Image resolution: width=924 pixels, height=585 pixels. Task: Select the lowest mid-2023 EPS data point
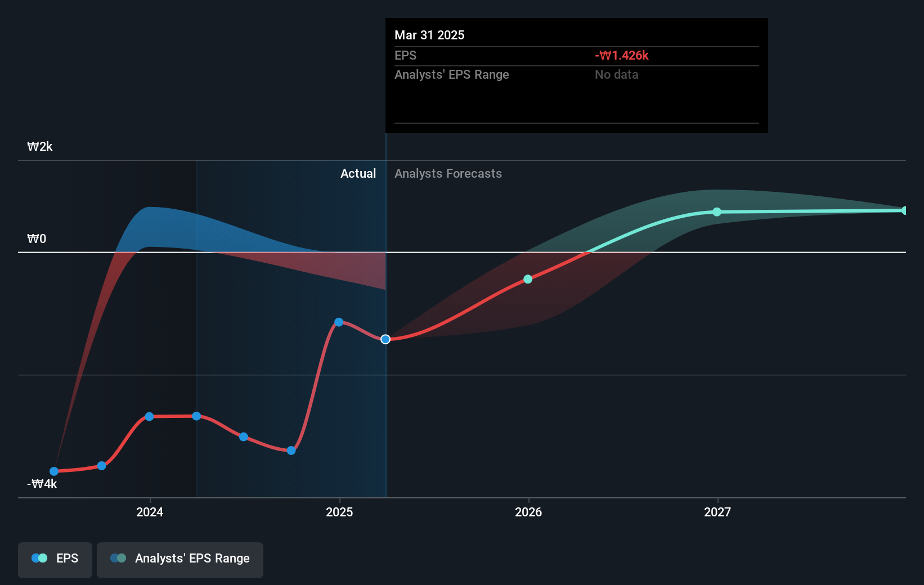[54, 471]
